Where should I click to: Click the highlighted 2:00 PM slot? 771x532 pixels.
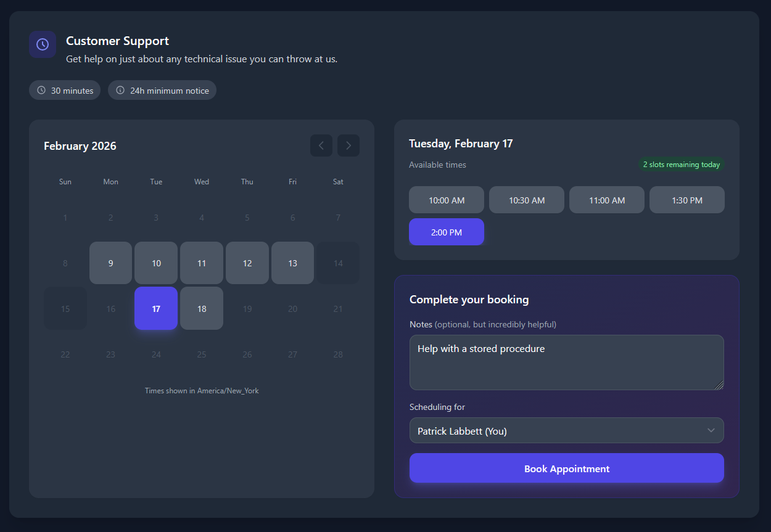[x=447, y=232]
